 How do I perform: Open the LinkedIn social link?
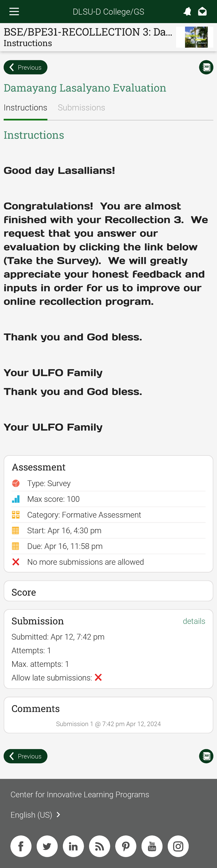coord(73,846)
